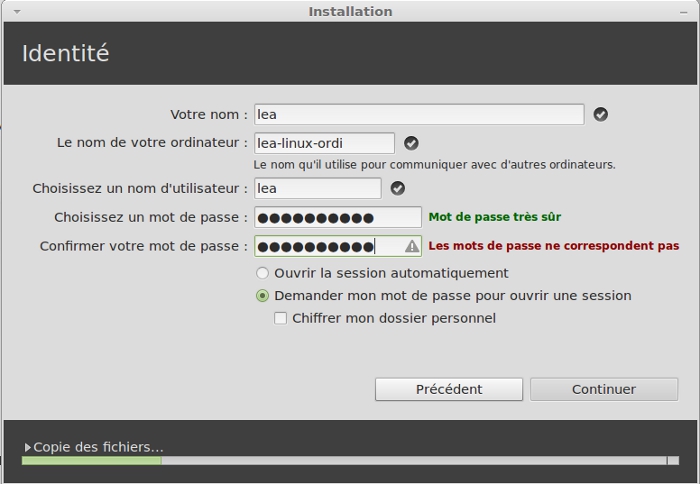Click the "Mot de passe très sûr" indicator
The height and width of the screenshot is (484, 700).
(501, 217)
